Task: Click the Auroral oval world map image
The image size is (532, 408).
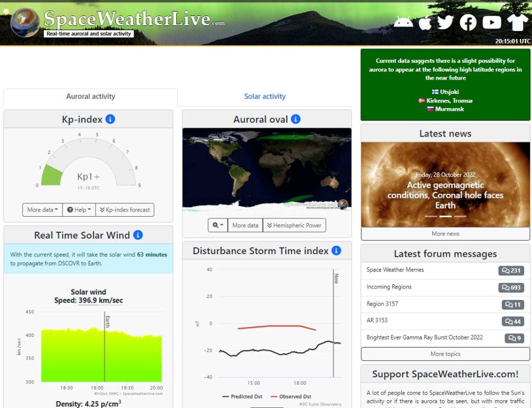Action: [x=267, y=170]
